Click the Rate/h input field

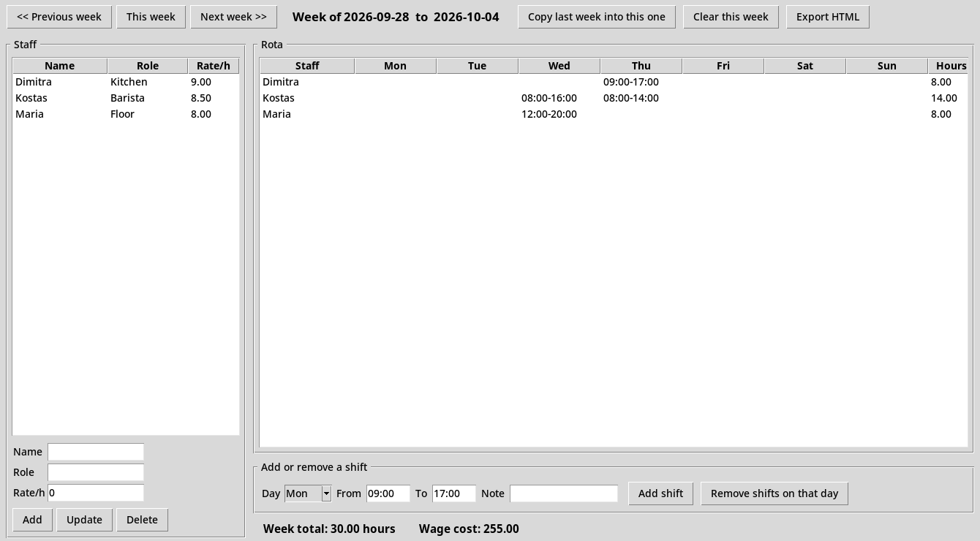(96, 493)
